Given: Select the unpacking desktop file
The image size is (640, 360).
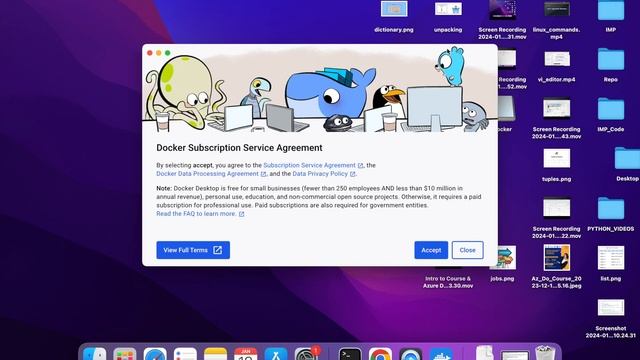Looking at the screenshot, I should (x=448, y=17).
